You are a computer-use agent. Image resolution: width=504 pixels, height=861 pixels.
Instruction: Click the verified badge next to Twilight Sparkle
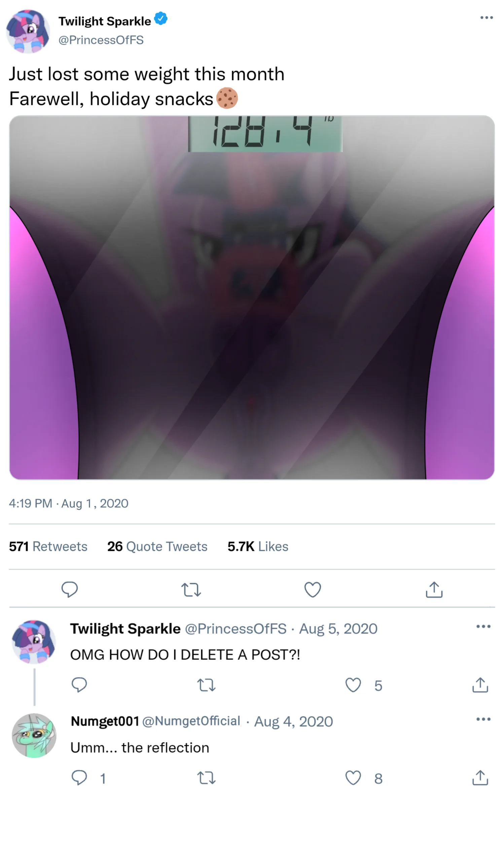pyautogui.click(x=160, y=18)
